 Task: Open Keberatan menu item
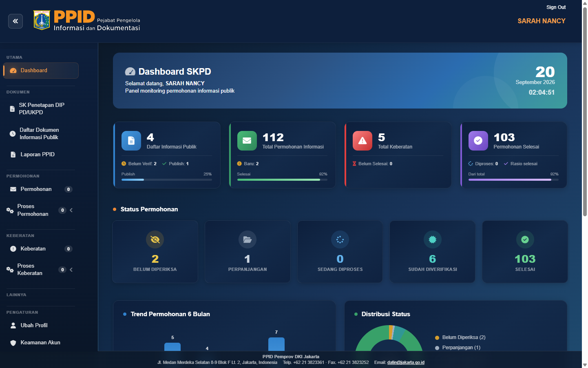point(41,249)
